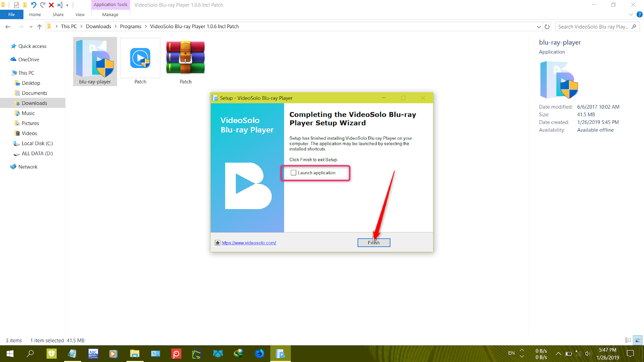The image size is (644, 362).
Task: Expand the chevron after This PC in breadcrumb
Action: (x=81, y=27)
